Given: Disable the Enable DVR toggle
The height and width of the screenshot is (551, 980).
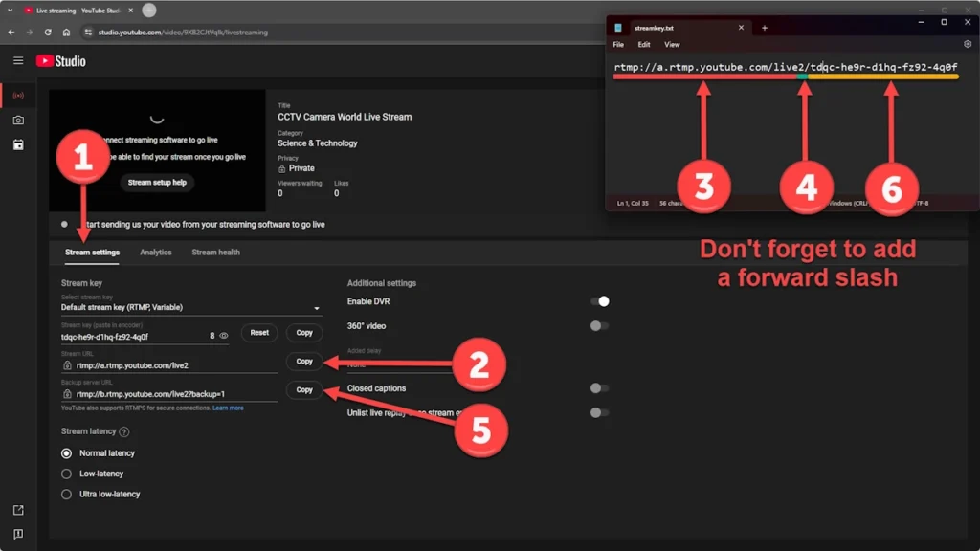Looking at the screenshot, I should pyautogui.click(x=600, y=301).
